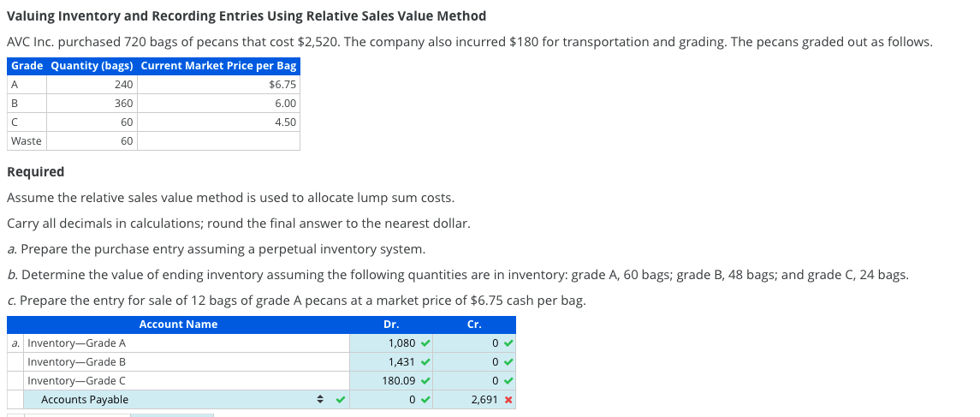Click the Dr. column header

[391, 325]
